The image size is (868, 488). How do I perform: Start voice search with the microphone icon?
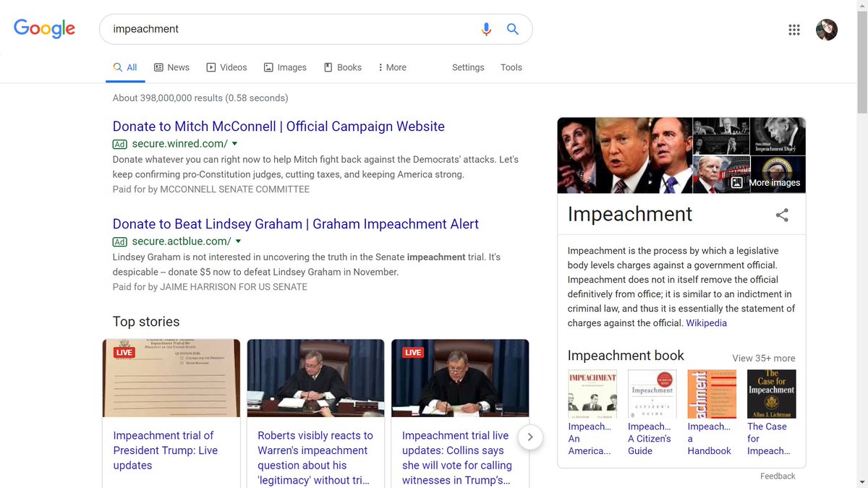pos(486,29)
